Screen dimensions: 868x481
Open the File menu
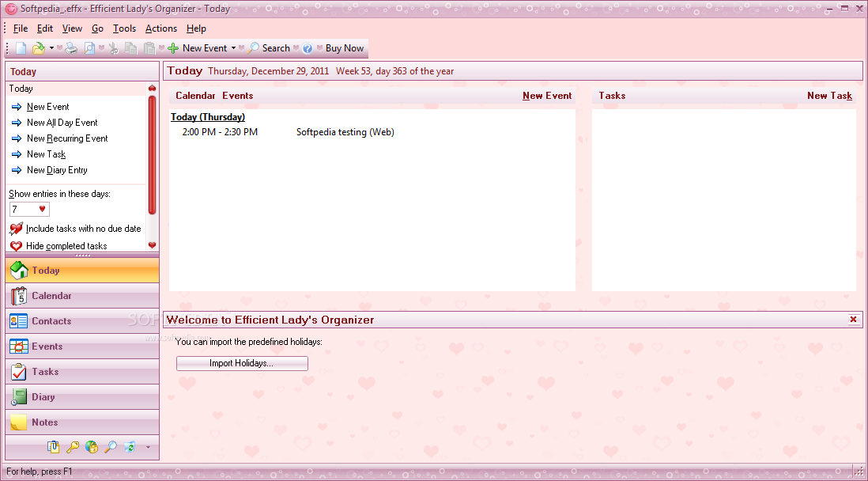point(21,28)
